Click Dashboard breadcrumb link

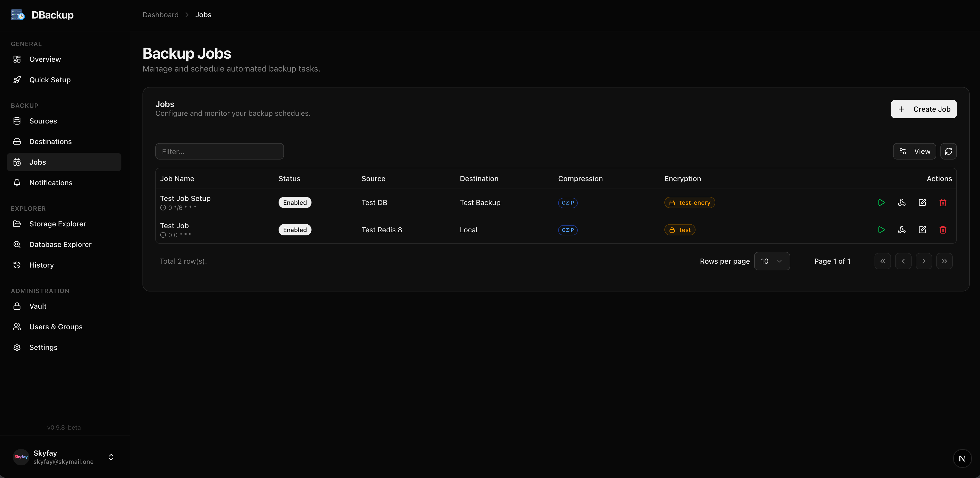[160, 15]
